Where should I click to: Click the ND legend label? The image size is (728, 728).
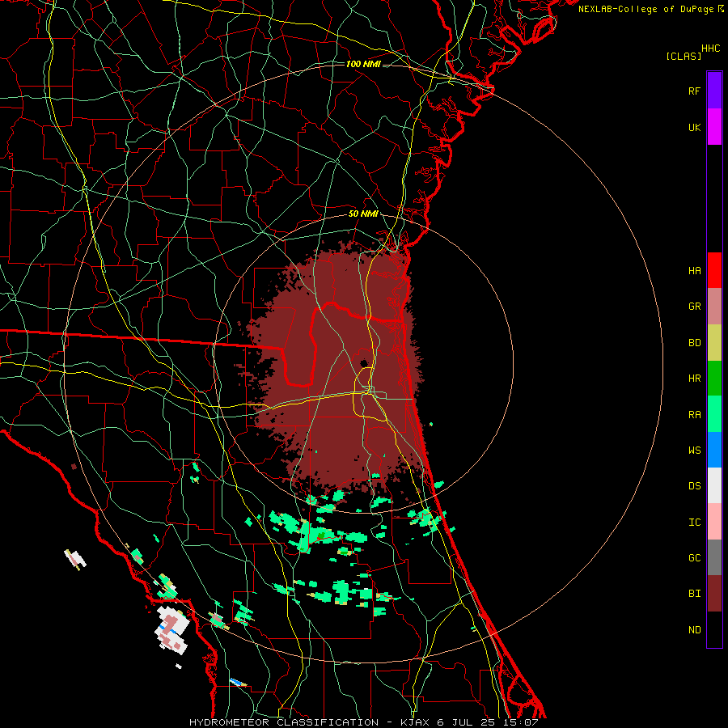tap(695, 630)
